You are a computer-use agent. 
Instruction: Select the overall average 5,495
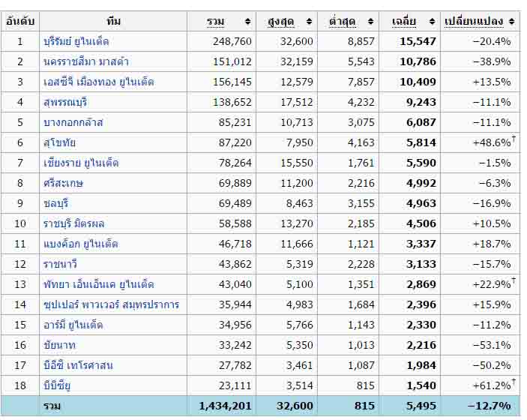tap(421, 406)
